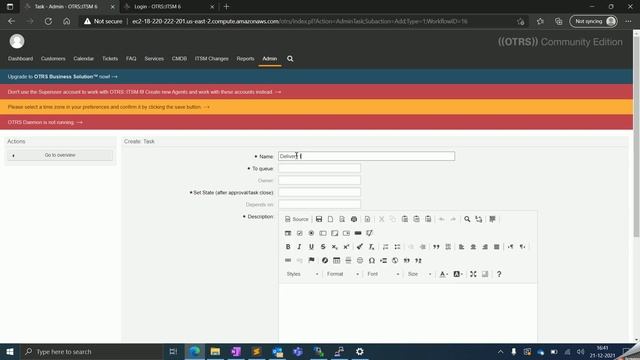Image resolution: width=640 pixels, height=360 pixels.
Task: Click the Insert Horizontal Line icon
Action: point(348,260)
